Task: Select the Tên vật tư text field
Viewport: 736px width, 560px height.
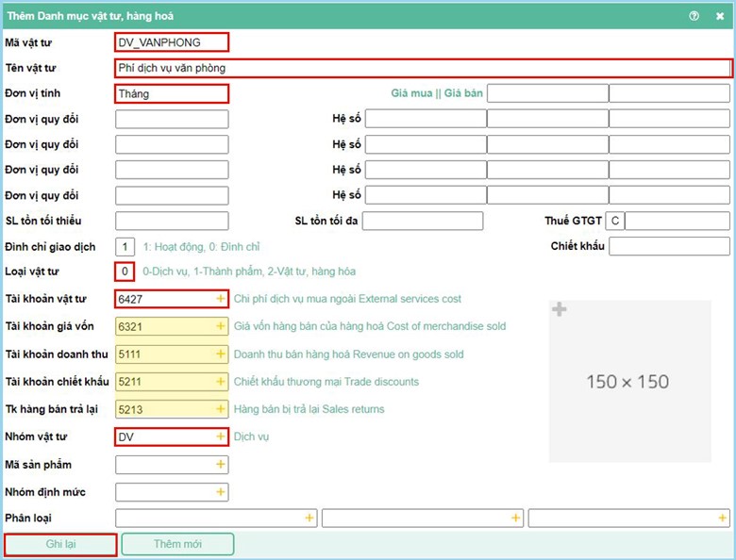Action: [x=422, y=68]
